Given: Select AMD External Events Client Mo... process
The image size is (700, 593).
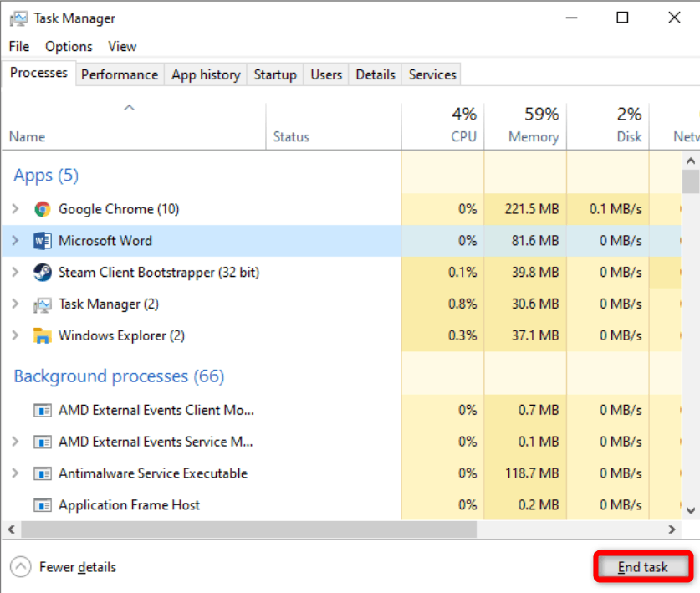Looking at the screenshot, I should [341, 410].
